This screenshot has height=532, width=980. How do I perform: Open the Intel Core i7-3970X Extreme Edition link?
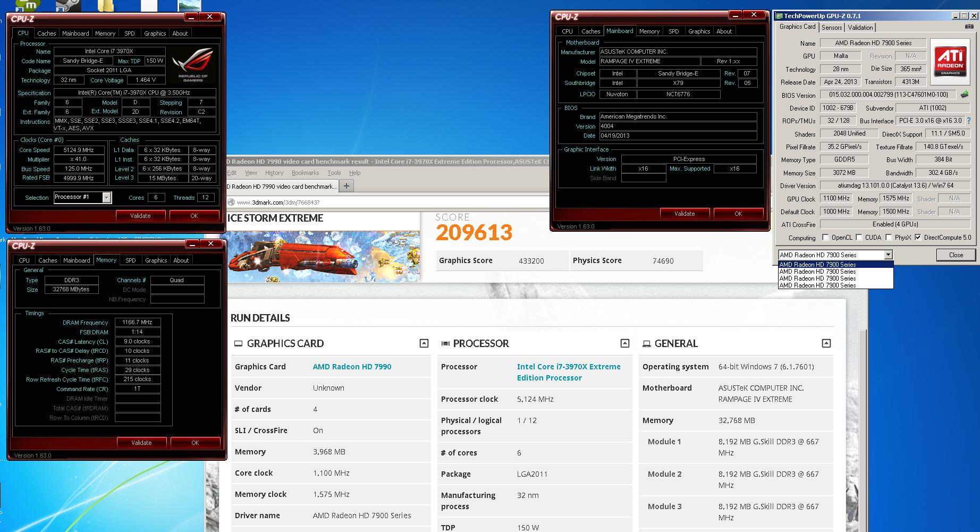[569, 372]
